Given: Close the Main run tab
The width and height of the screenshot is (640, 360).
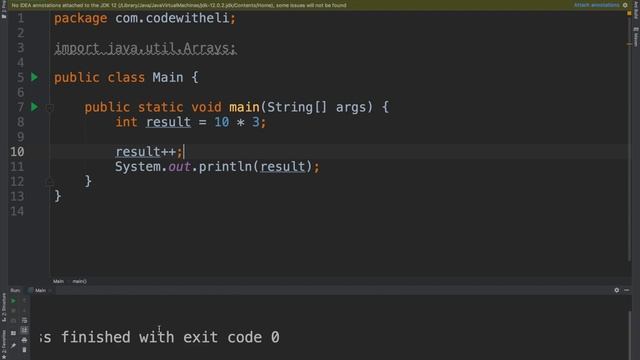Looking at the screenshot, I should pos(50,290).
